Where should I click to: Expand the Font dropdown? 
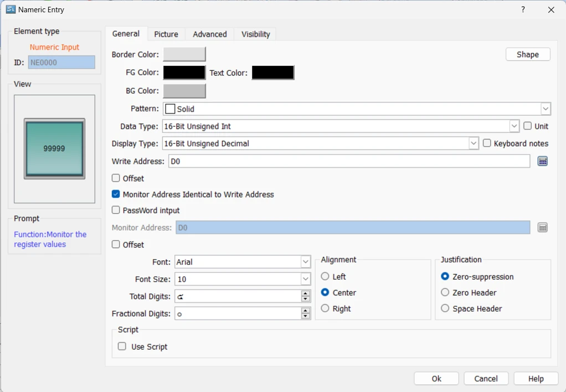tap(305, 262)
